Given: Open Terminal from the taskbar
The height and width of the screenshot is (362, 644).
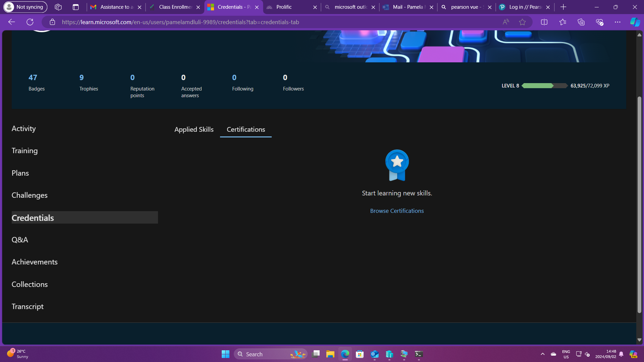Looking at the screenshot, I should (x=419, y=354).
